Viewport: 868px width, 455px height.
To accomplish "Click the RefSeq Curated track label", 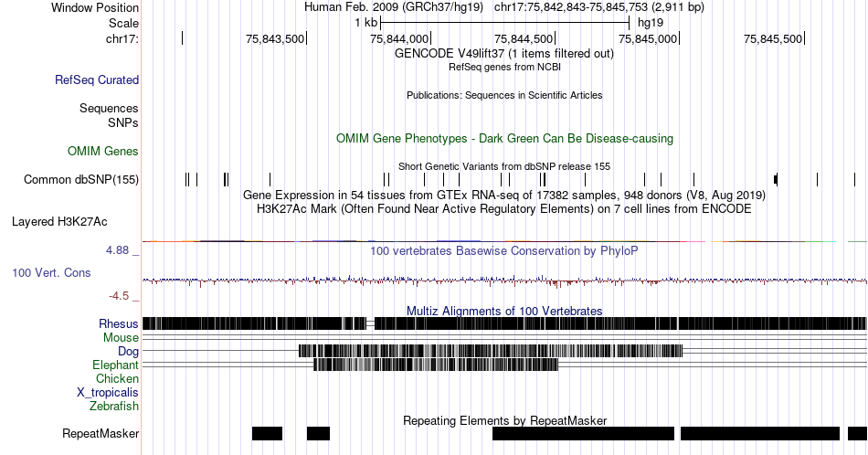I will click(x=97, y=79).
